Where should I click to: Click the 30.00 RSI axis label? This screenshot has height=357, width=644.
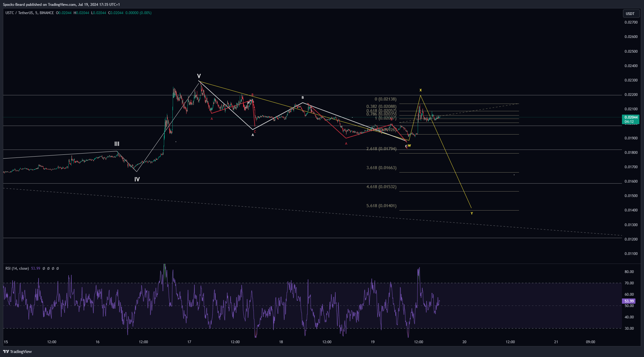pyautogui.click(x=629, y=329)
